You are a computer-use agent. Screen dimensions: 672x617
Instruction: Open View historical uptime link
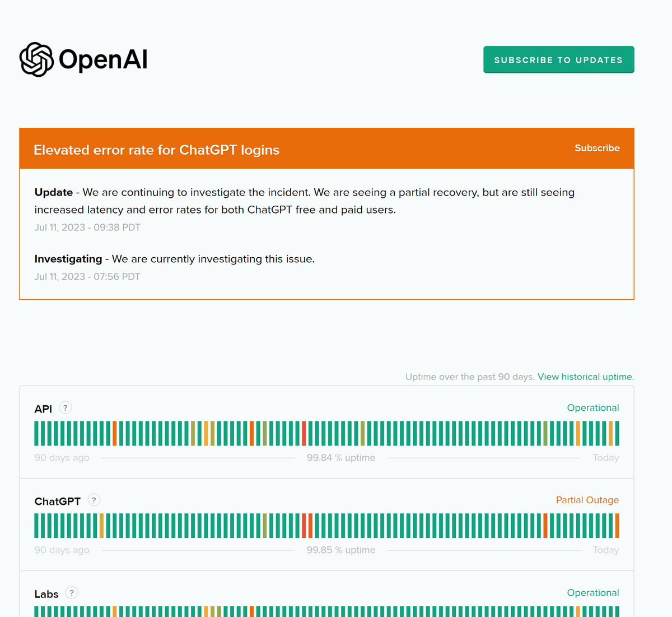coord(586,377)
